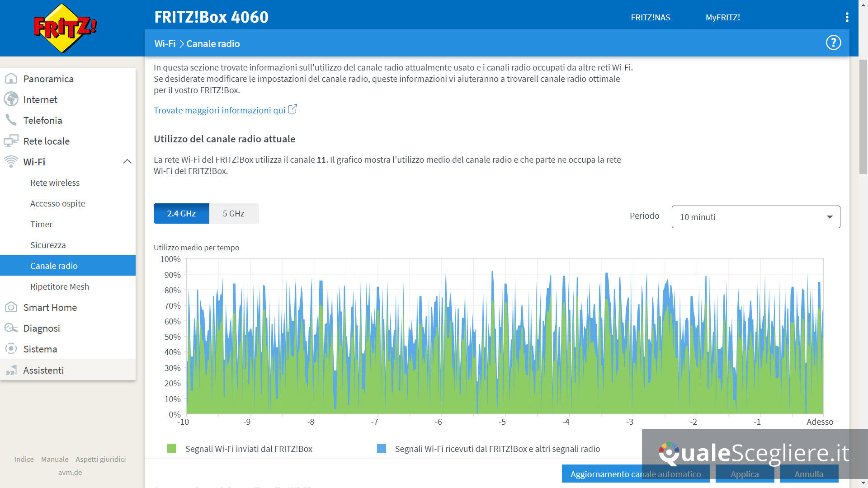Open Rete locale in the sidebar
This screenshot has width=868, height=488.
(46, 141)
